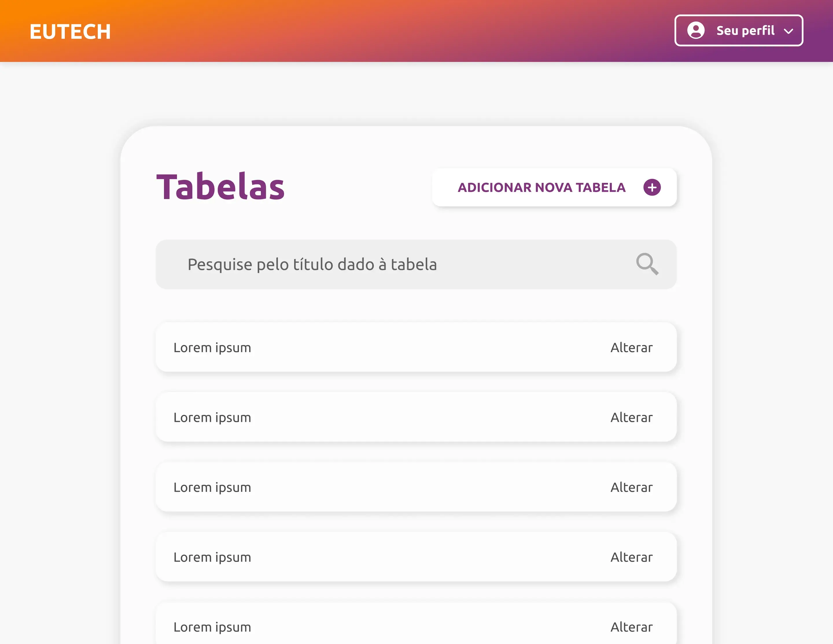
Task: Select the second Lorem ipsum table entry
Action: (212, 417)
